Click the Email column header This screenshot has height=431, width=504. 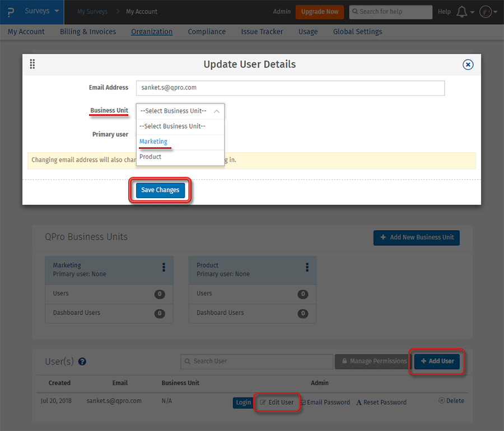tap(120, 383)
